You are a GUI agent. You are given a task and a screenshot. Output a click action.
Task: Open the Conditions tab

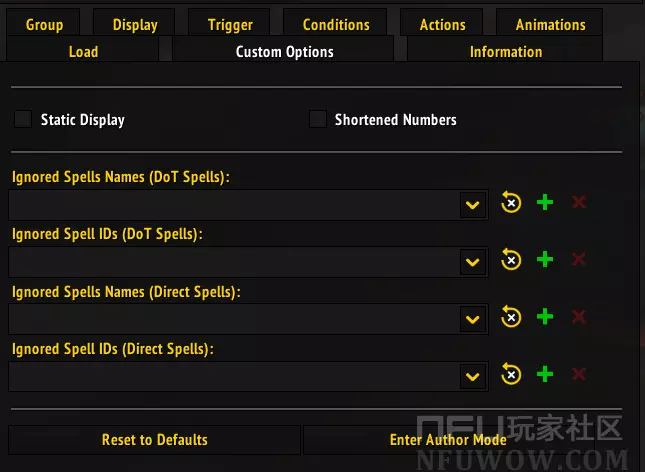pyautogui.click(x=336, y=25)
